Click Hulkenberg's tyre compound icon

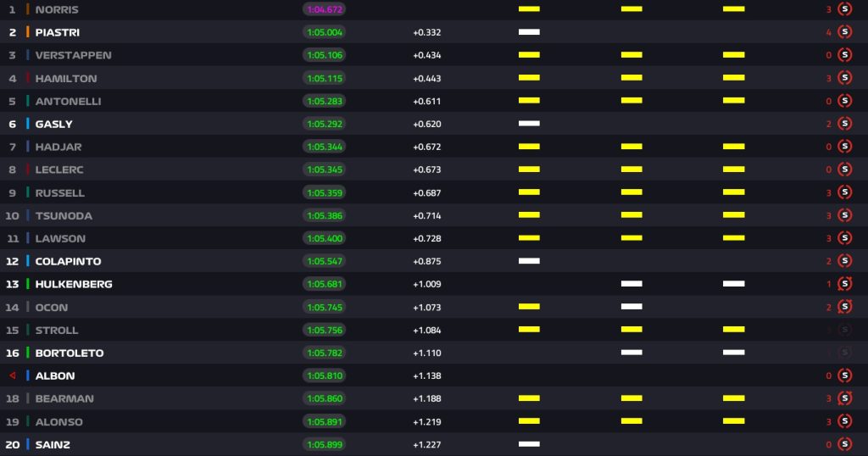[844, 283]
